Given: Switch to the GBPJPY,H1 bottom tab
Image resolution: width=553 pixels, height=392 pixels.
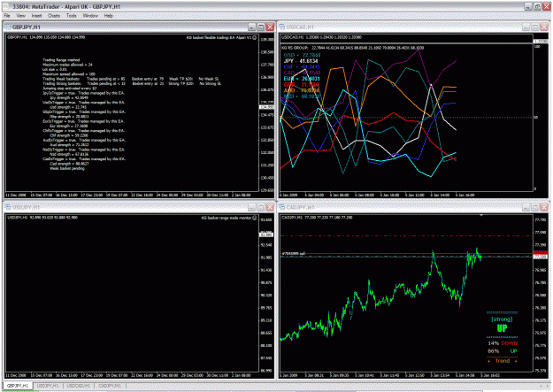Looking at the screenshot, I should pyautogui.click(x=18, y=386).
